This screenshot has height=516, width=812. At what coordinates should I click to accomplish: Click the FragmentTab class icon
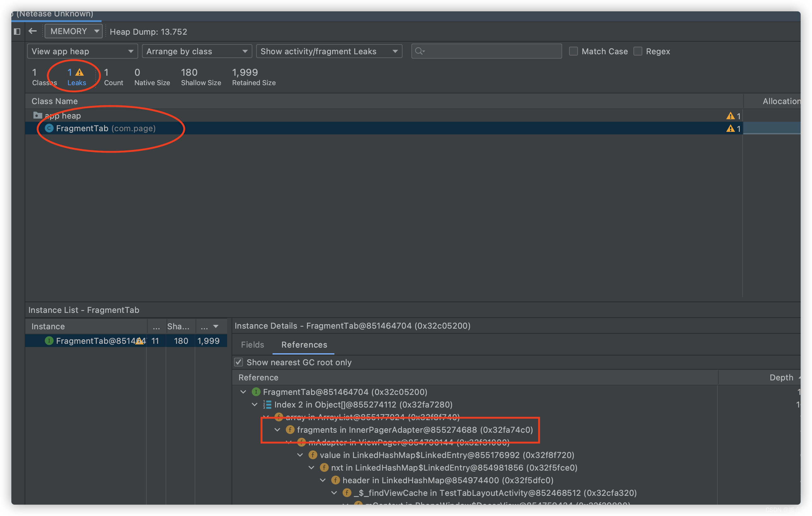coord(49,128)
